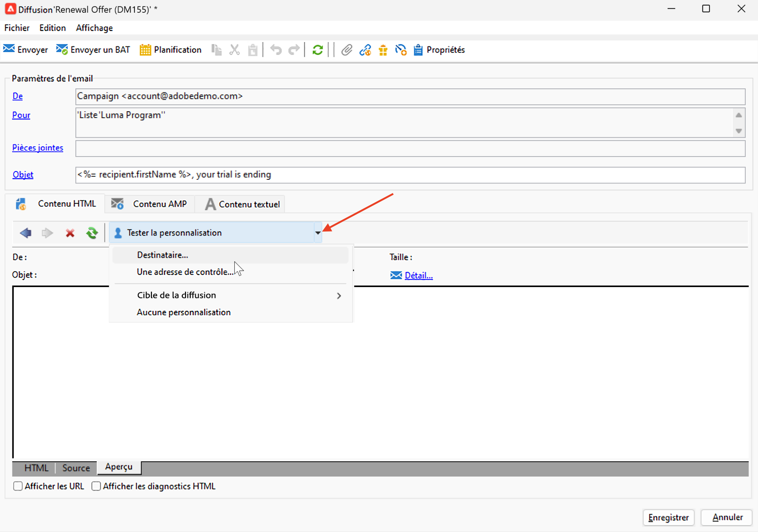Click the red X delete icon
Screen dimensions: 758x532
(x=70, y=233)
